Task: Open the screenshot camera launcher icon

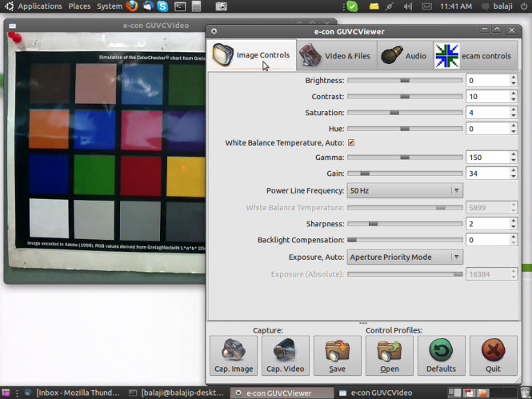Action: (x=221, y=6)
